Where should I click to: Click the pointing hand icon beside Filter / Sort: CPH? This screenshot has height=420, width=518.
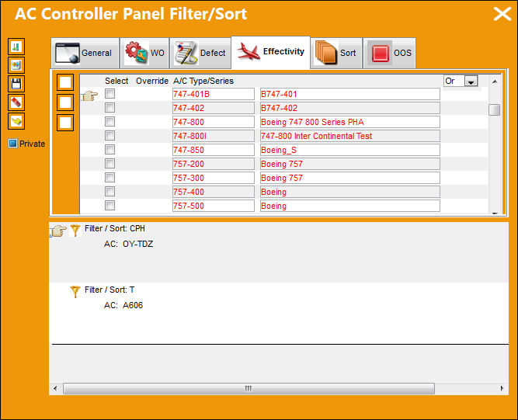pos(58,231)
